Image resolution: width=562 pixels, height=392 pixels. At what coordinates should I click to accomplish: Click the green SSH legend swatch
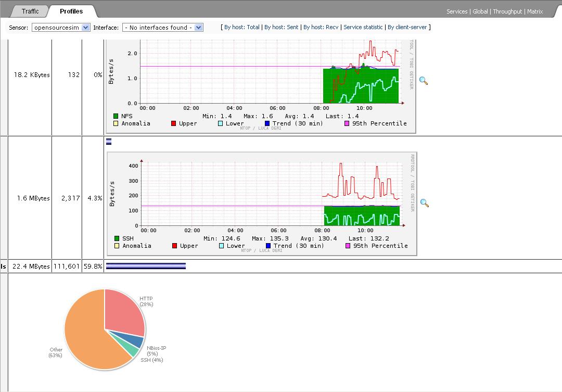(117, 238)
